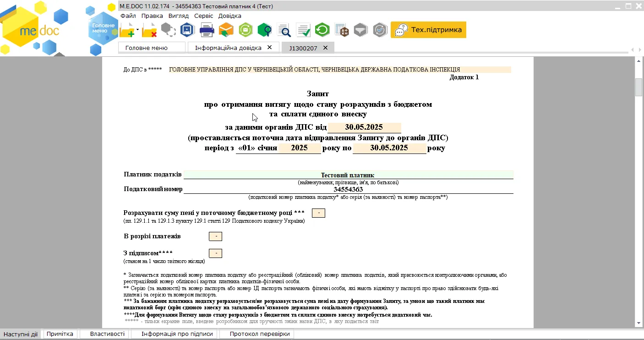Create a new document with folder-plus icon
This screenshot has height=340, width=644.
click(127, 31)
